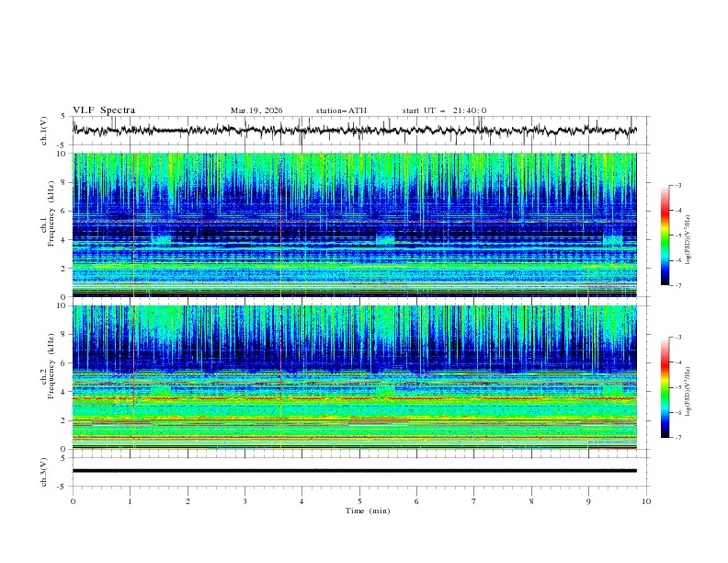
Task: Click time axis tick label "5"
Action: tap(359, 501)
